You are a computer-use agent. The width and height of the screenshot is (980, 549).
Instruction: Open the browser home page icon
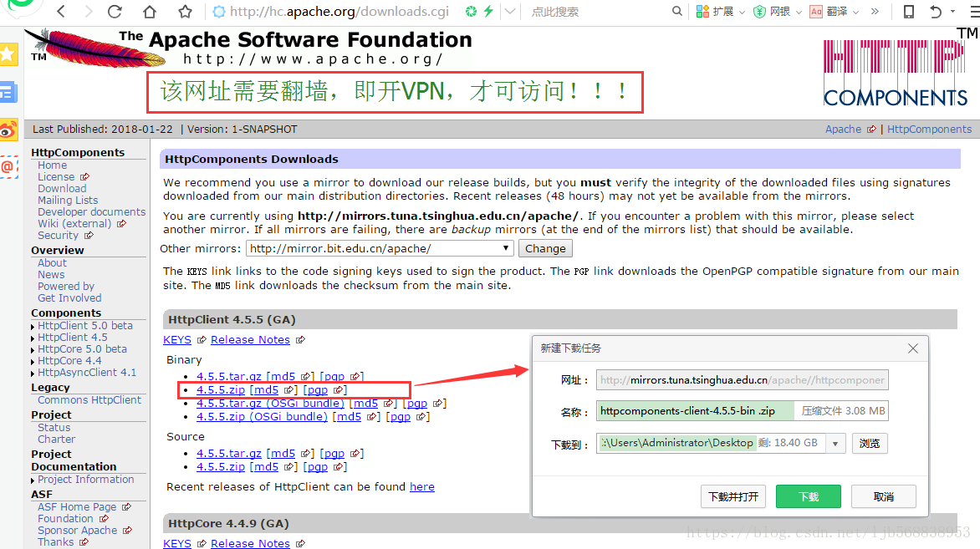[150, 11]
